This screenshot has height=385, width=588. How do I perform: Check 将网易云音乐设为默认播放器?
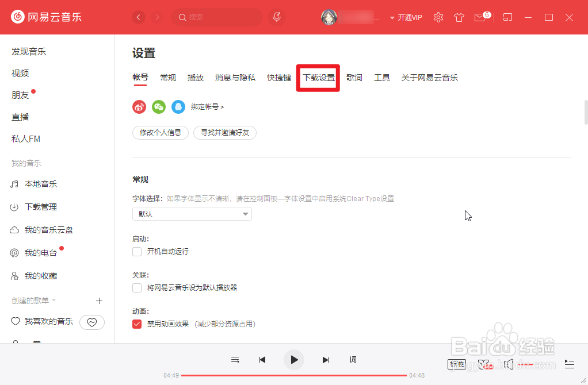[137, 288]
